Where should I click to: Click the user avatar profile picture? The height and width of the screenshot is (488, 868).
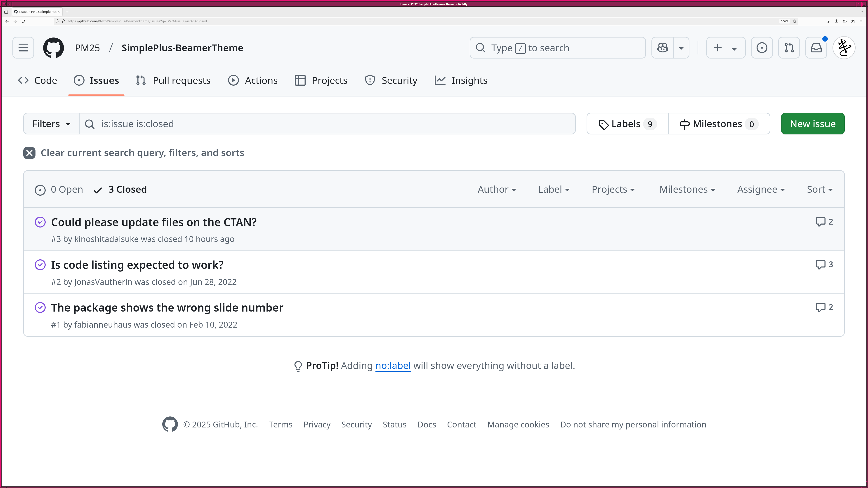(844, 48)
